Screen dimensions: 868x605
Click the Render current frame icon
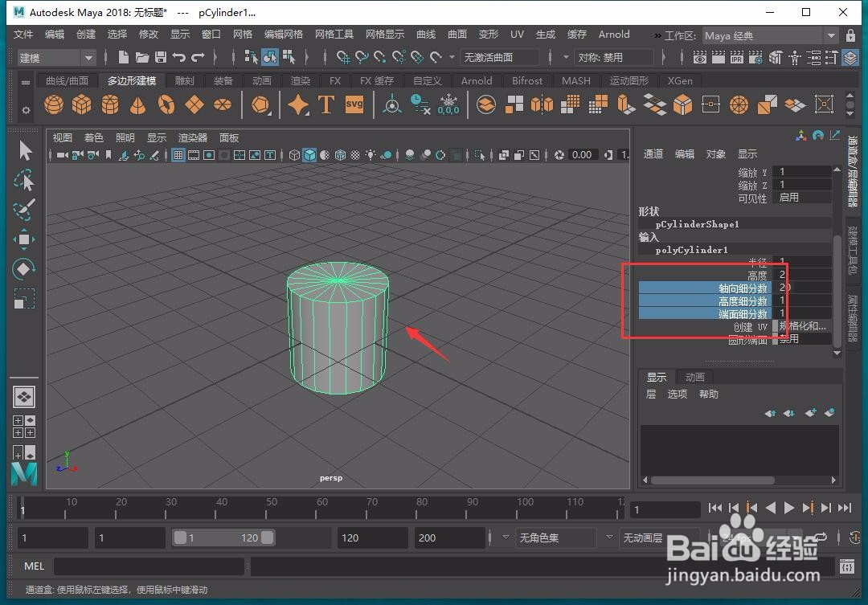[718, 57]
